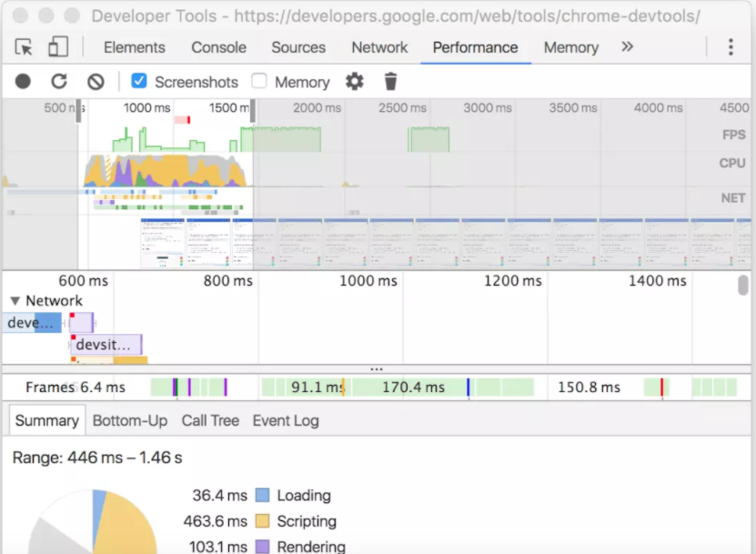Toggle the device toolbar icon
Viewport: 756px width, 554px height.
click(x=58, y=47)
